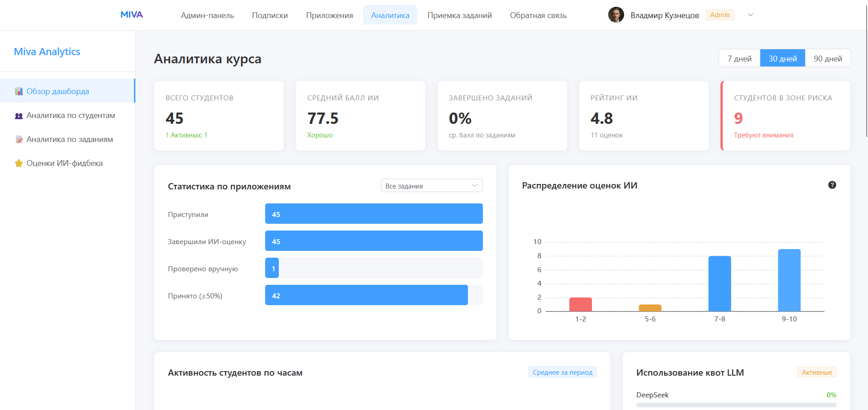Image resolution: width=868 pixels, height=410 pixels.
Task: Click the help question mark on distribution chart
Action: (832, 185)
